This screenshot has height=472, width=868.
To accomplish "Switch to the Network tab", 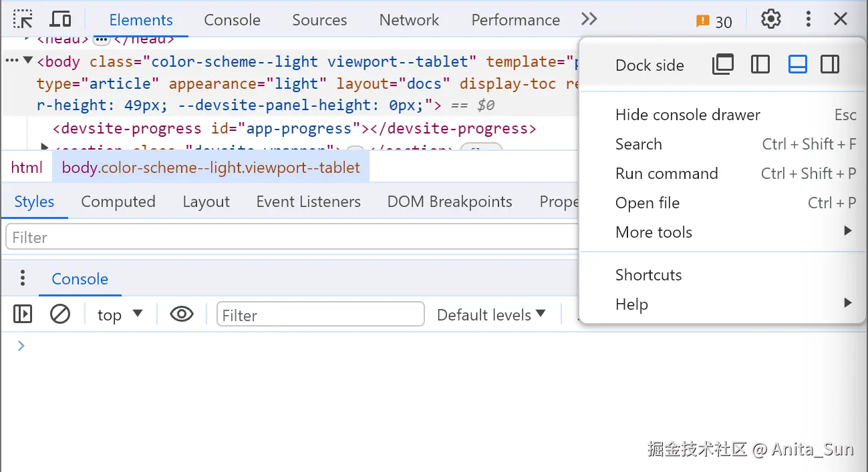I will pos(409,20).
